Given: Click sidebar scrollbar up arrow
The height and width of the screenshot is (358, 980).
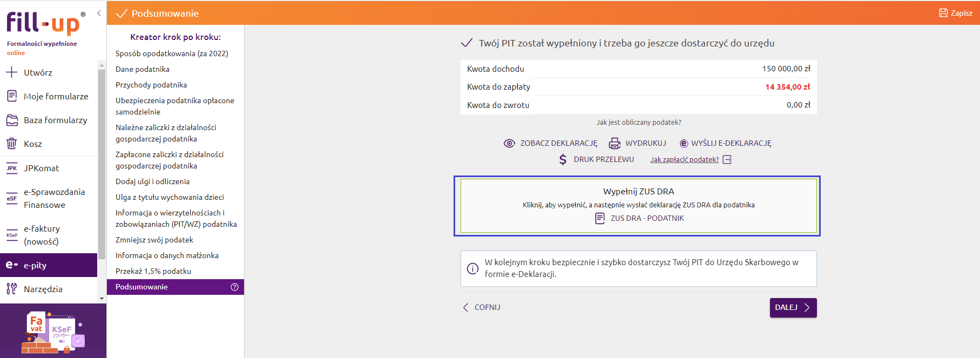Looking at the screenshot, I should tap(102, 65).
